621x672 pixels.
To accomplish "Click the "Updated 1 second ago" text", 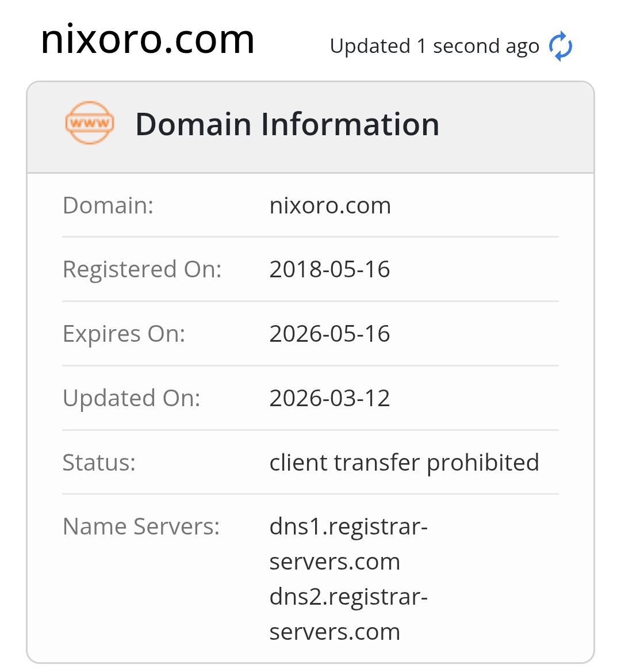I will 434,47.
